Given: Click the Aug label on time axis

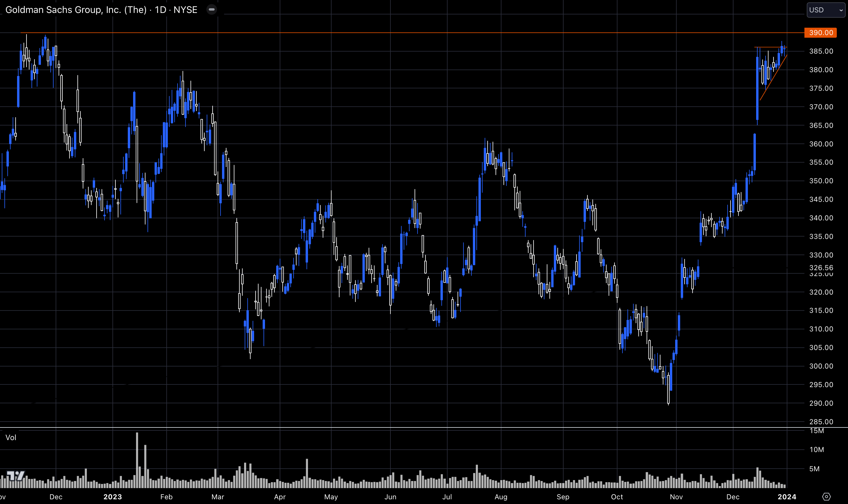Looking at the screenshot, I should click(x=501, y=497).
